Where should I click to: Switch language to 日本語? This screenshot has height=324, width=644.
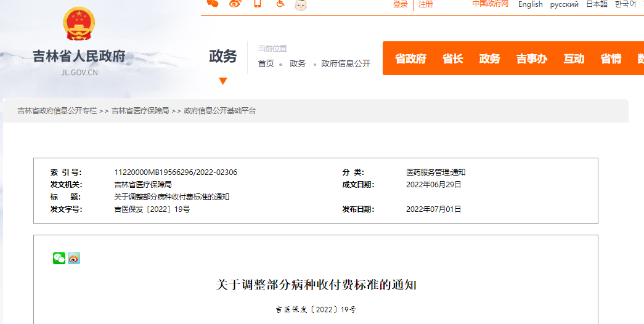click(596, 4)
